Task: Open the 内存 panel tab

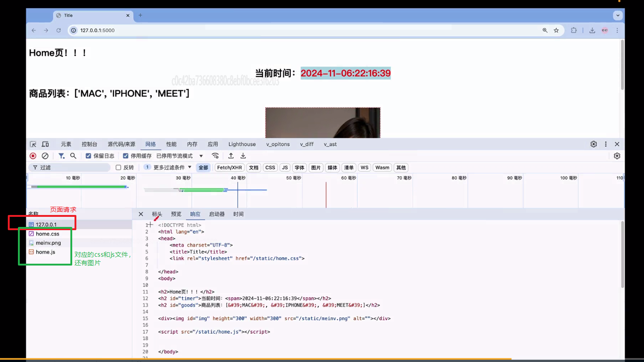Action: click(192, 144)
